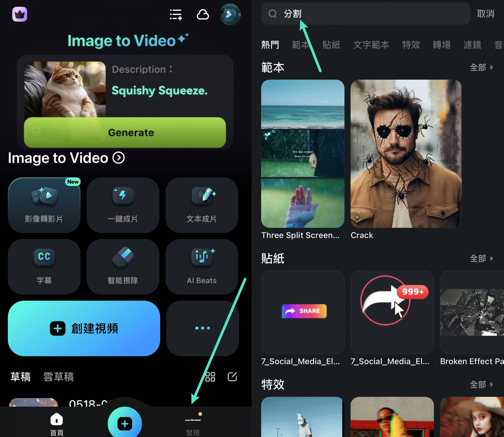Open the 字幕 captions tool
The height and width of the screenshot is (437, 504).
tap(44, 266)
